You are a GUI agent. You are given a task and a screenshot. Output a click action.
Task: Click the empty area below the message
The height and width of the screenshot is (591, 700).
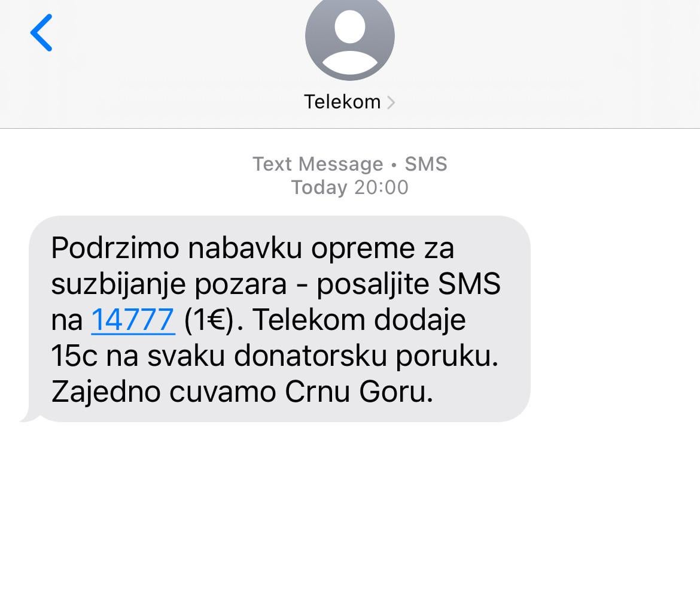[350, 505]
